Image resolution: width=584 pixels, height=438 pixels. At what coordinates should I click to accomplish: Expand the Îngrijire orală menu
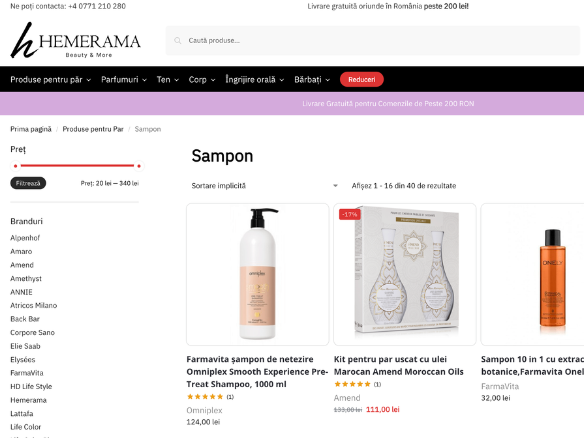coord(255,79)
